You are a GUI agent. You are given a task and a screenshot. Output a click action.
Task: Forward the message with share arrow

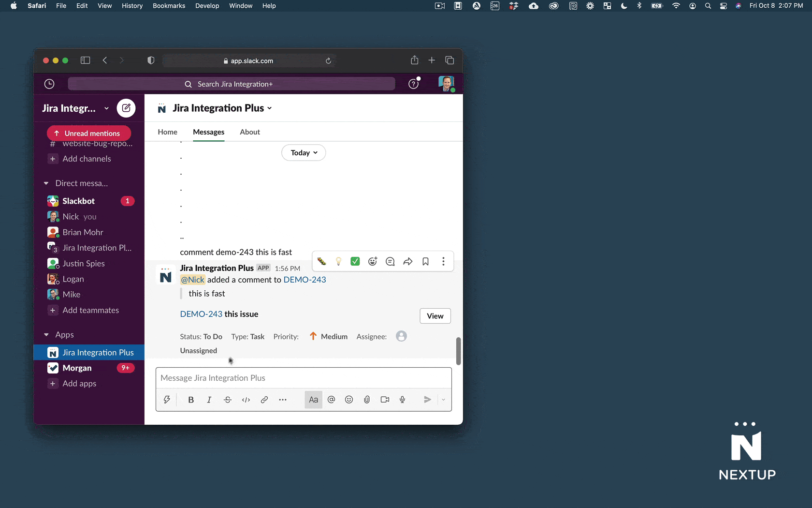408,261
